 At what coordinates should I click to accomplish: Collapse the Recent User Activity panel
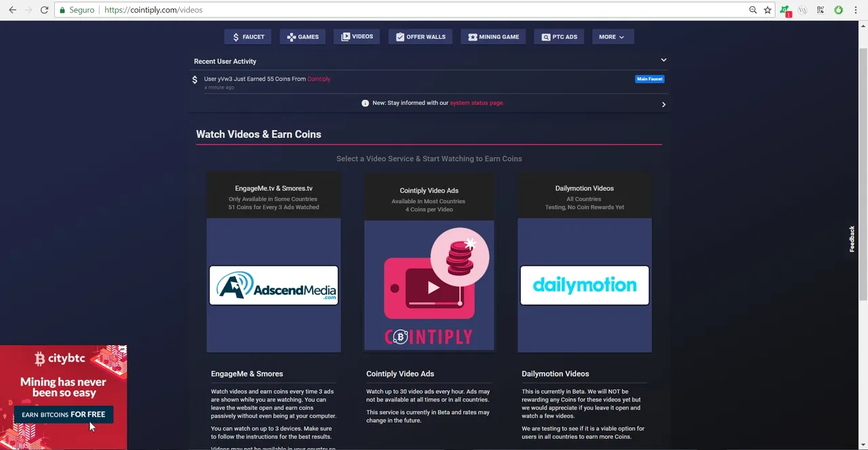coord(664,60)
